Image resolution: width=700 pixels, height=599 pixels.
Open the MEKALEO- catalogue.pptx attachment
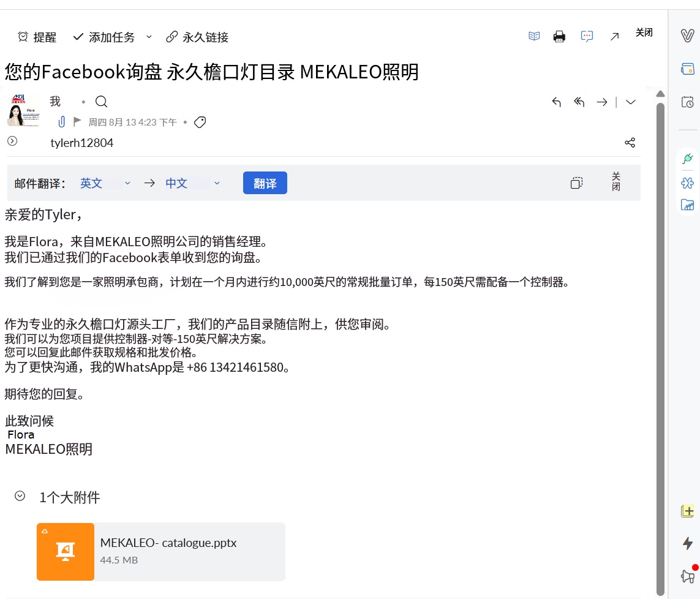[x=160, y=552]
